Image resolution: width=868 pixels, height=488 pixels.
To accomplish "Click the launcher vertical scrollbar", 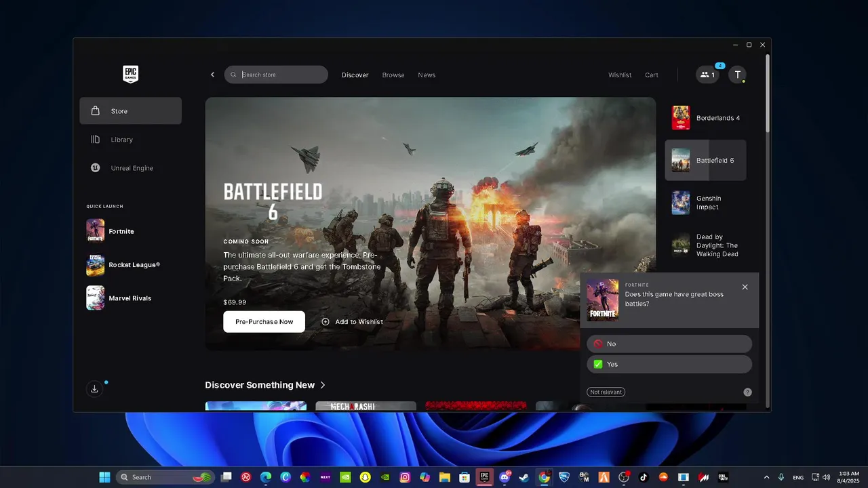I will pyautogui.click(x=768, y=94).
